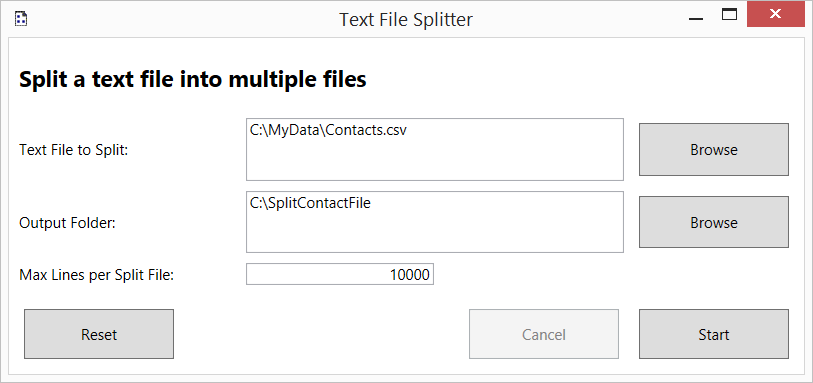The height and width of the screenshot is (383, 813).
Task: Click the Text File Splitter app icon
Action: (21, 19)
